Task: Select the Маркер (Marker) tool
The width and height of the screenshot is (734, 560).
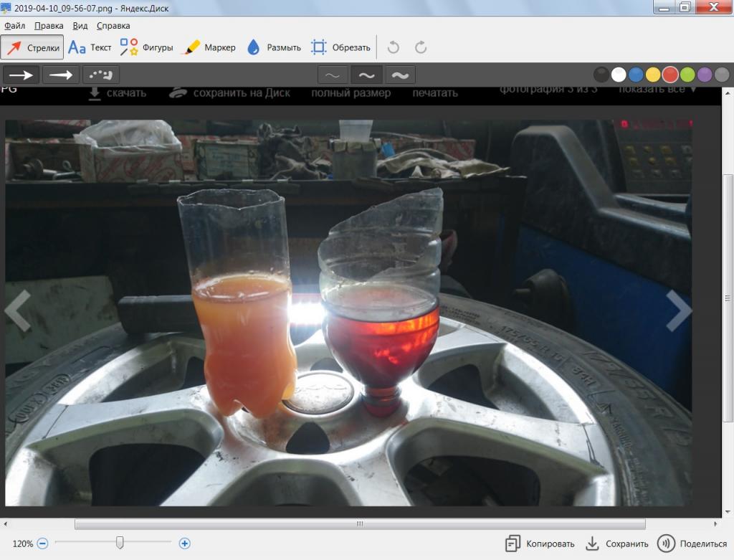Action: (210, 47)
